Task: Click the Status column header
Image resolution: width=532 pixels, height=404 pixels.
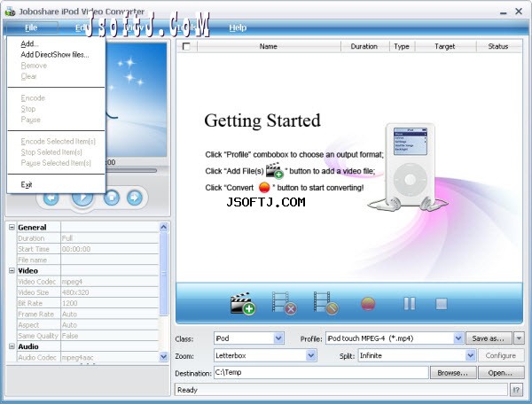Action: pos(498,46)
